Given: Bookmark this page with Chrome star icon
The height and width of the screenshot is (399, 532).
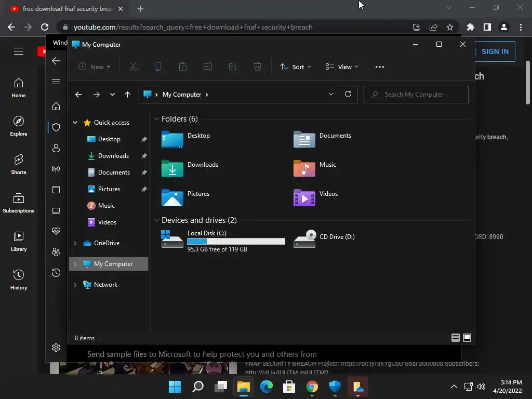Looking at the screenshot, I should 450,27.
